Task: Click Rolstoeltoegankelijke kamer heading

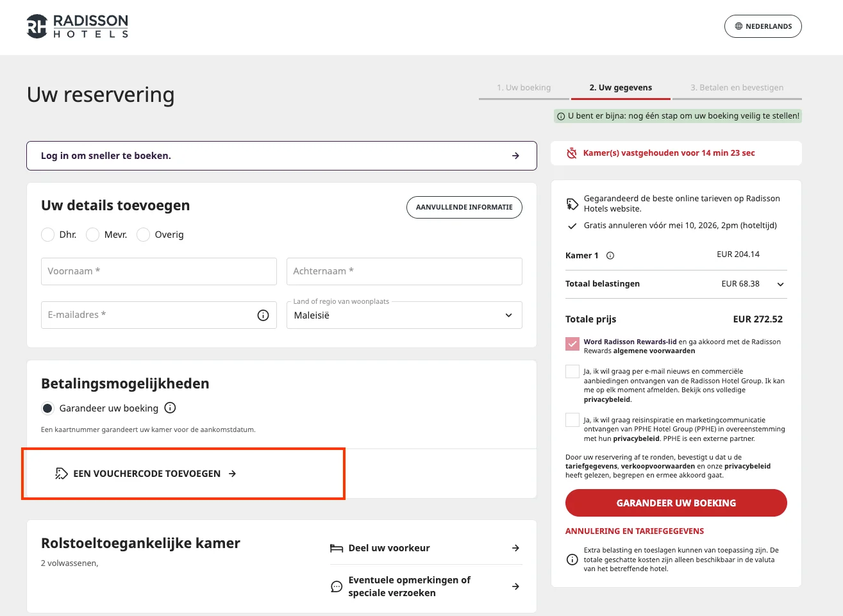Action: click(x=140, y=544)
